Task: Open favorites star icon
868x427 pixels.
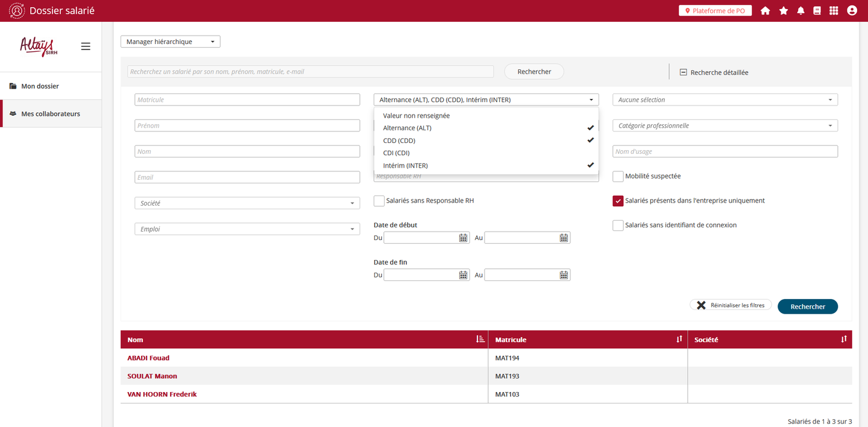Action: 783,11
